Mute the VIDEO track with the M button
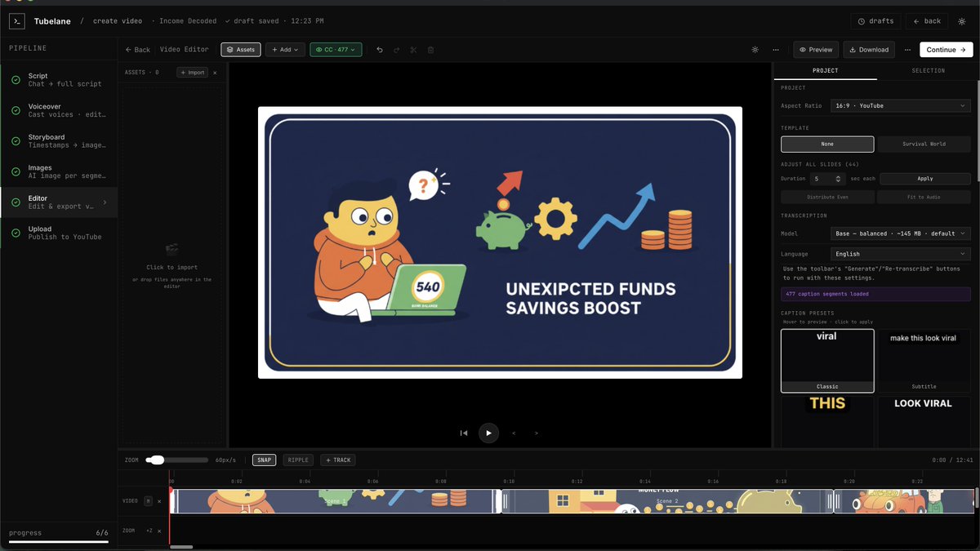980x551 pixels. point(148,501)
